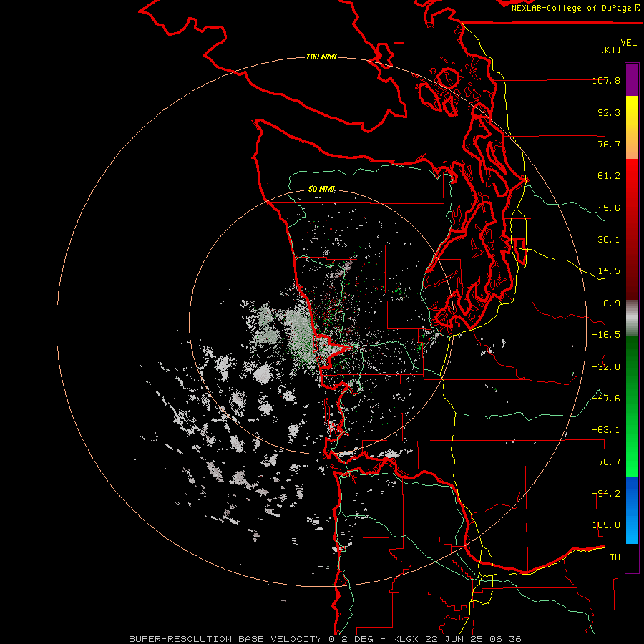Pick the black TH segment of the color bar

[632, 557]
